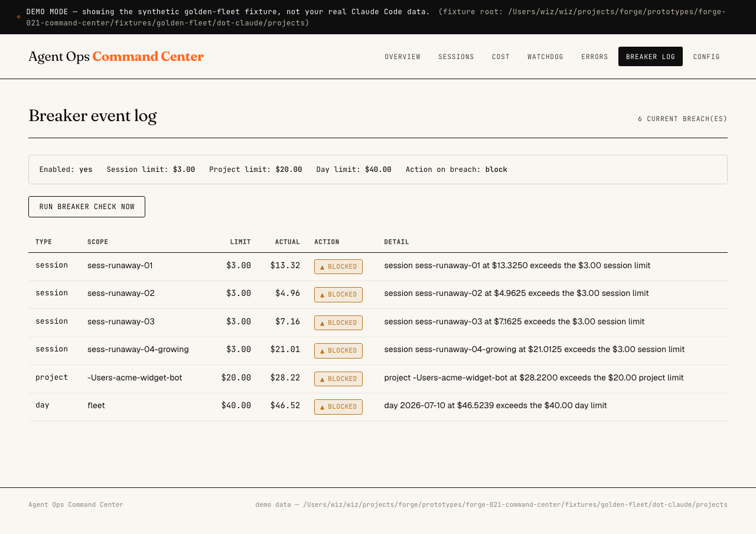Click the ACTUAL column header
This screenshot has width=756, height=534.
pos(287,242)
